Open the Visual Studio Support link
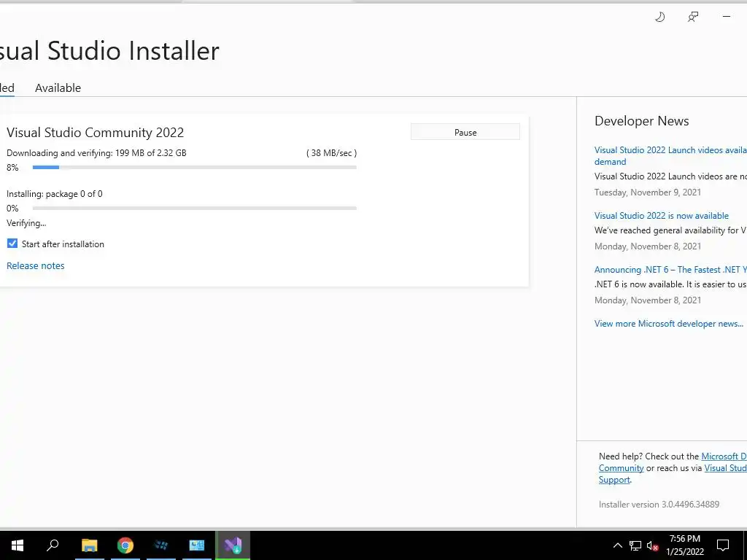 coord(725,468)
